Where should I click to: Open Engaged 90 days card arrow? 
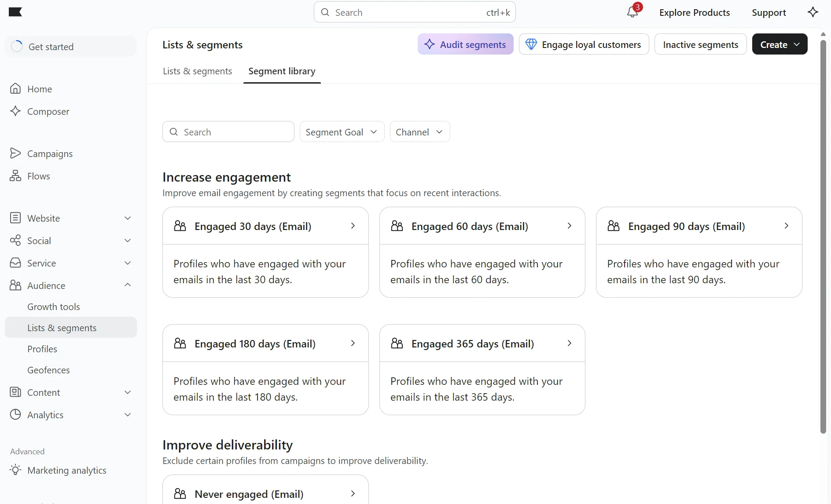click(786, 226)
